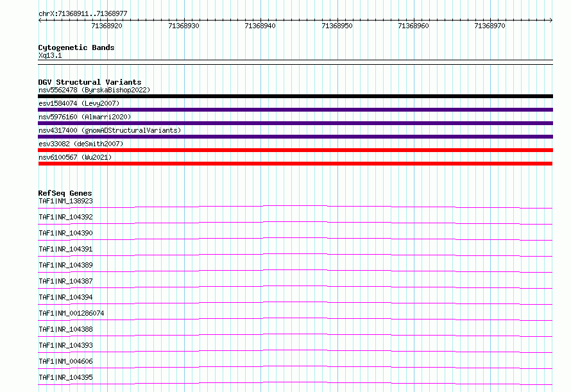
Task: Open the Cytogenetic Bands track title
Action: pos(76,47)
